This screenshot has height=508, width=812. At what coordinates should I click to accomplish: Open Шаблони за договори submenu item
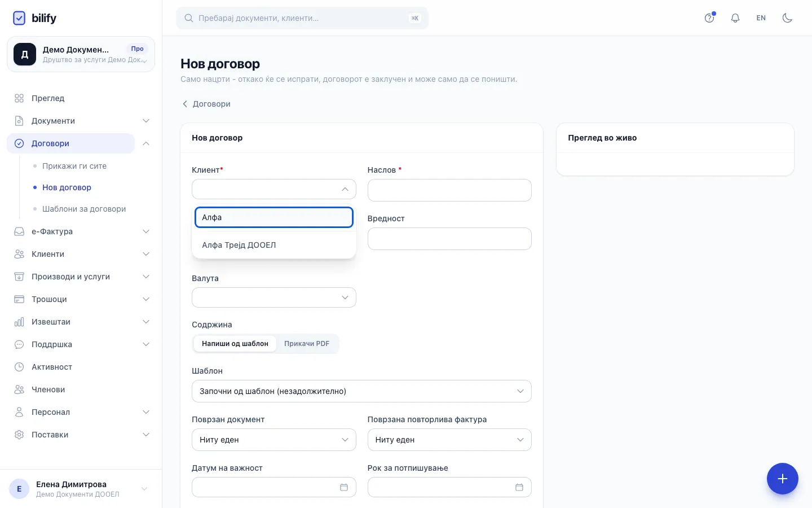(84, 209)
